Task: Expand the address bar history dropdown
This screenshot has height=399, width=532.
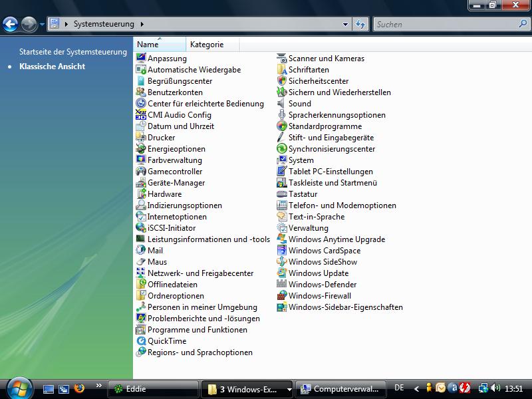Action: click(345, 25)
